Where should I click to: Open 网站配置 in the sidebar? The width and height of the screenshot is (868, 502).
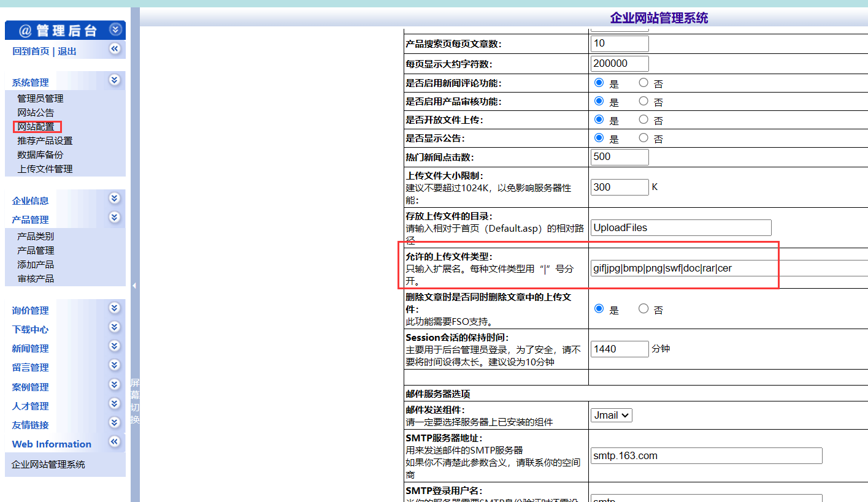tap(36, 127)
